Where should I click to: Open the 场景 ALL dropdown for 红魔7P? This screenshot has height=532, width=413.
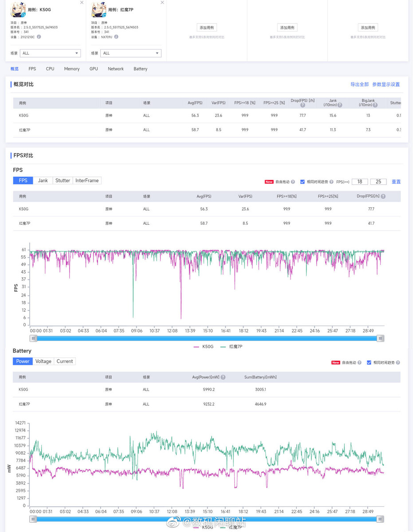(131, 53)
